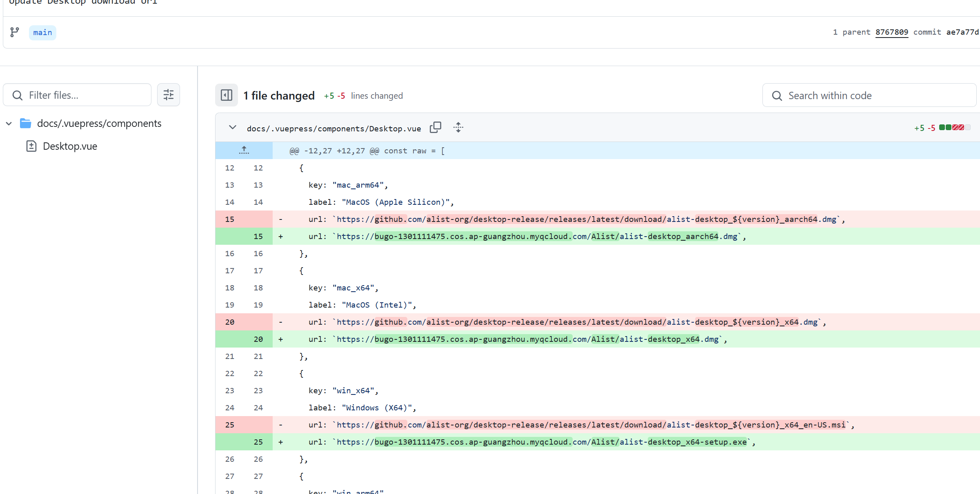Click the diffstat colored squares

[954, 128]
